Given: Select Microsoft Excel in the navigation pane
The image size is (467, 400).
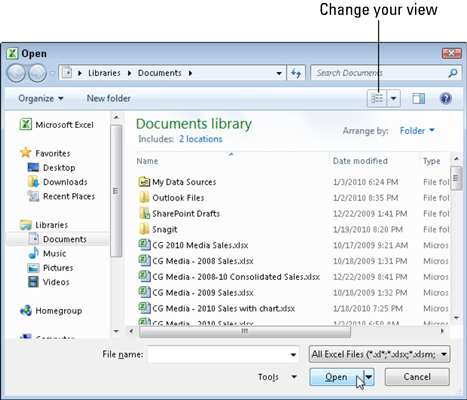Looking at the screenshot, I should point(56,125).
